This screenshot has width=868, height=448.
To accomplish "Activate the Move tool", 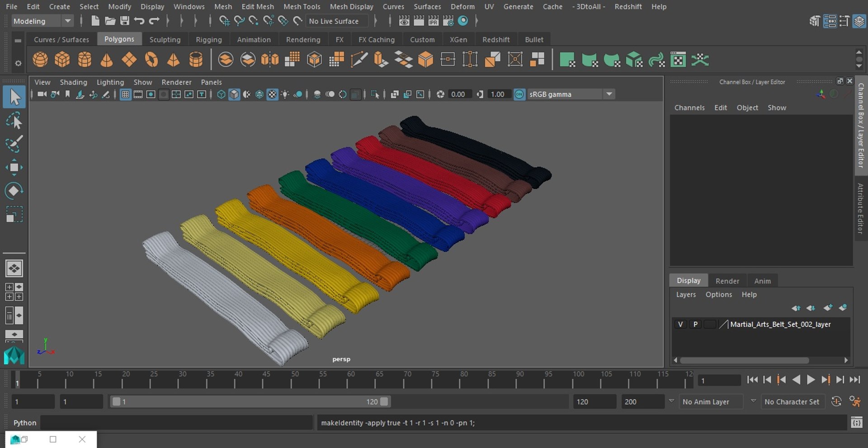I will [x=14, y=167].
